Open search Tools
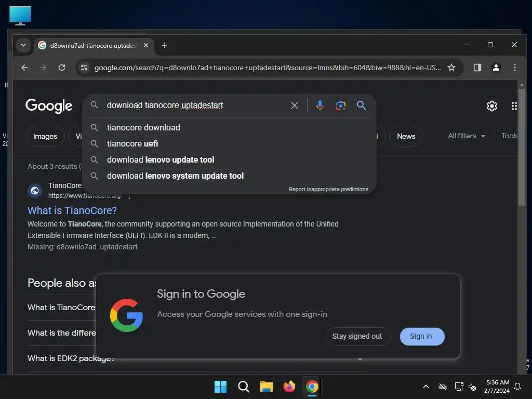This screenshot has width=532, height=399. click(x=510, y=136)
